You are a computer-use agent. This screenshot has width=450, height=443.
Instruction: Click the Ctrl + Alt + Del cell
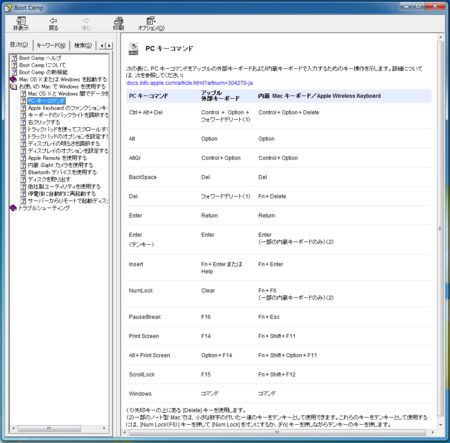click(146, 113)
